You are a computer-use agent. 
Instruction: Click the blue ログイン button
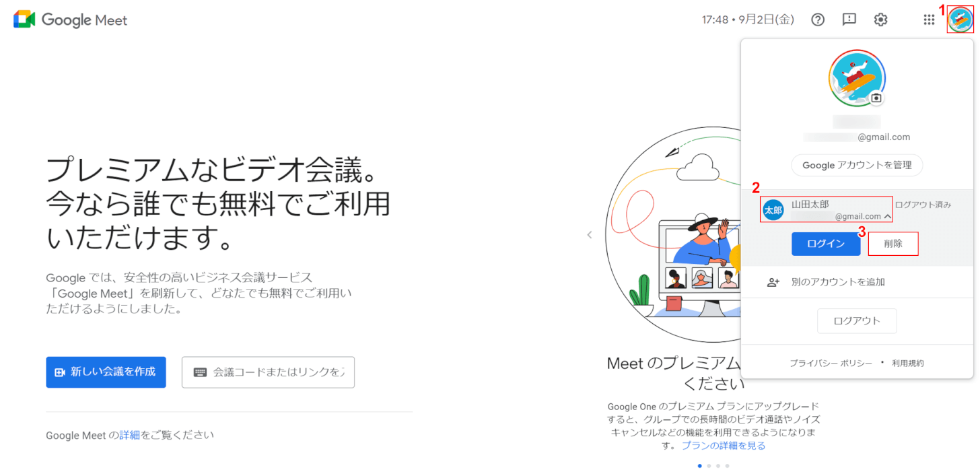point(826,244)
